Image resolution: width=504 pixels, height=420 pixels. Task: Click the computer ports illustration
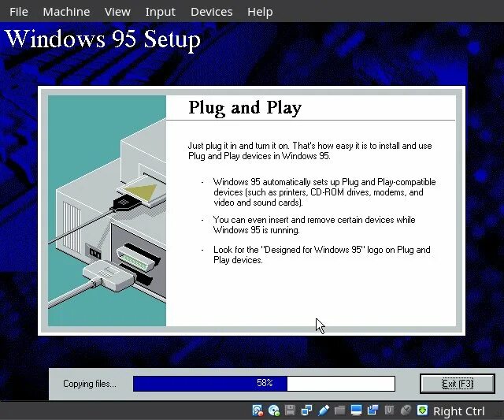coord(107,210)
